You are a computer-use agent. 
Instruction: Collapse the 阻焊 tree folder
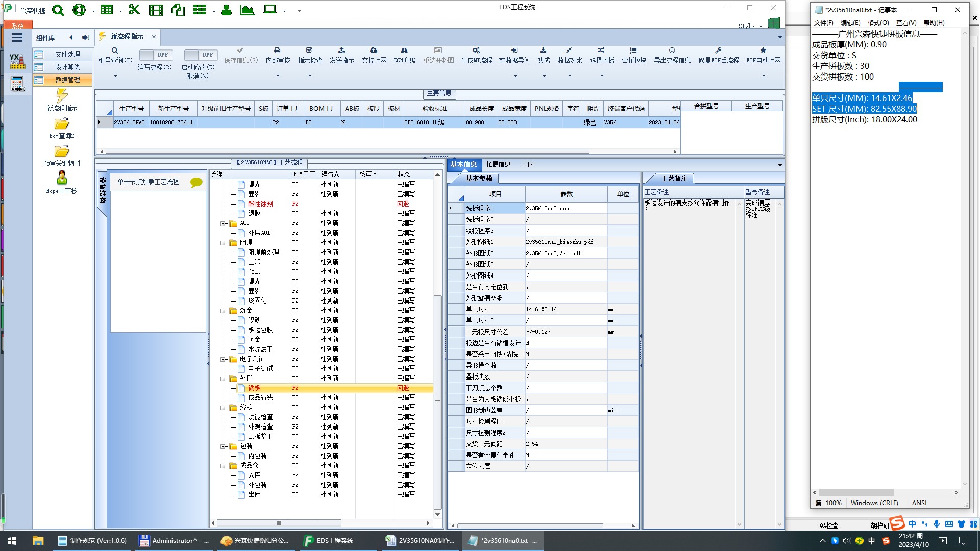(x=223, y=243)
